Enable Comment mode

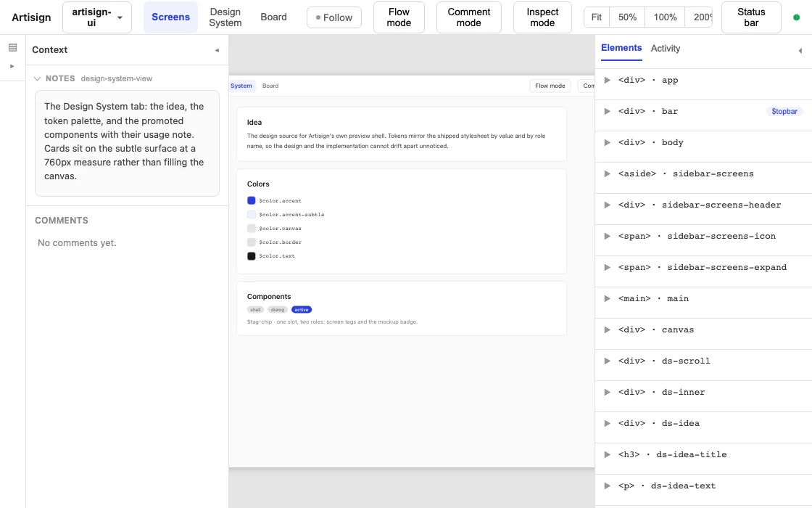click(x=468, y=17)
